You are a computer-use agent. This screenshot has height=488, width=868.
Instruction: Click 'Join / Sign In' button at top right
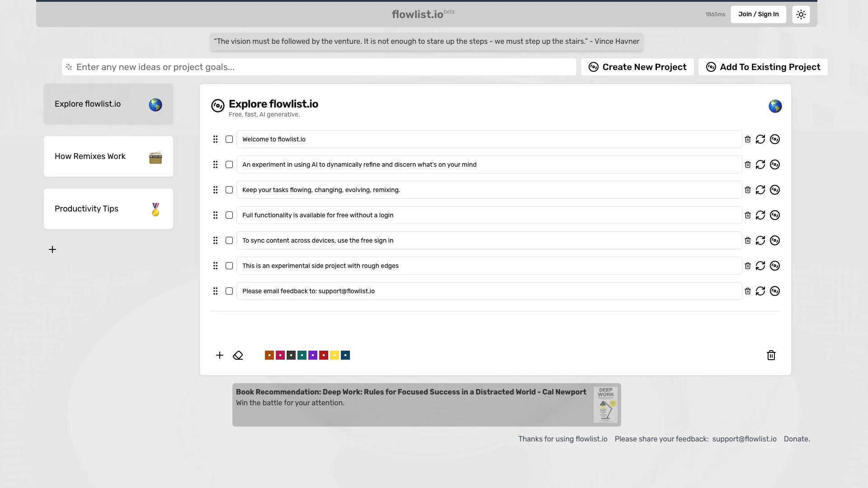click(x=758, y=14)
